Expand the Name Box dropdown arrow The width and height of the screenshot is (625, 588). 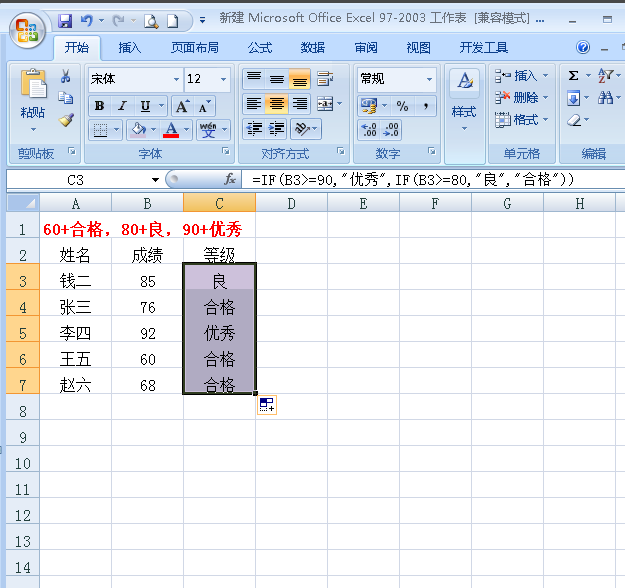pyautogui.click(x=155, y=180)
